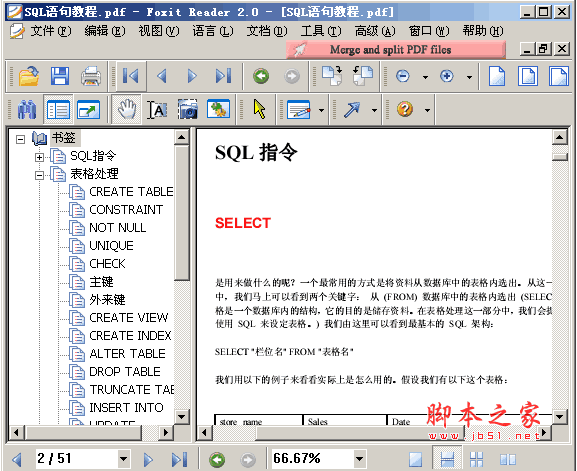Open the zoom in dropdown arrow
The image size is (577, 471).
click(x=469, y=77)
